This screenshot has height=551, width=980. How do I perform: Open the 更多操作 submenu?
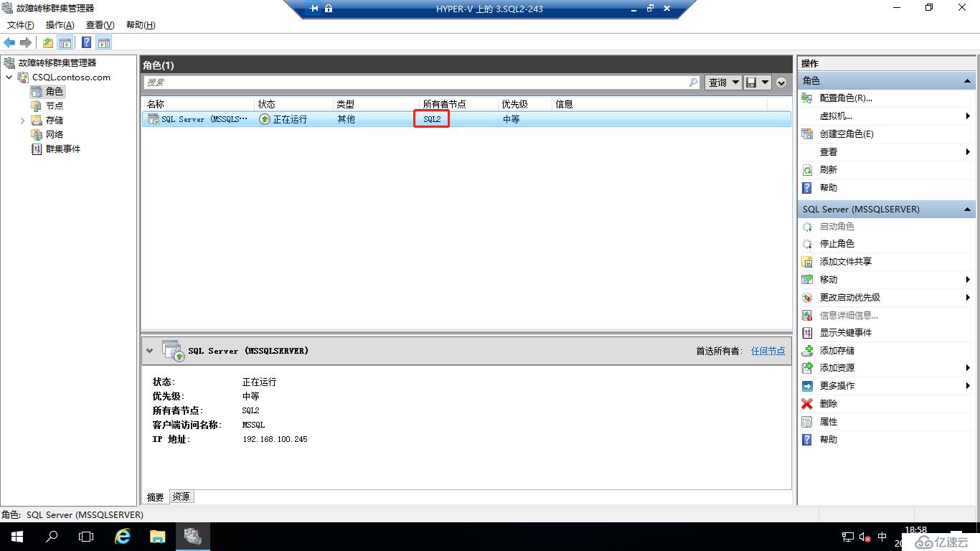coord(837,386)
